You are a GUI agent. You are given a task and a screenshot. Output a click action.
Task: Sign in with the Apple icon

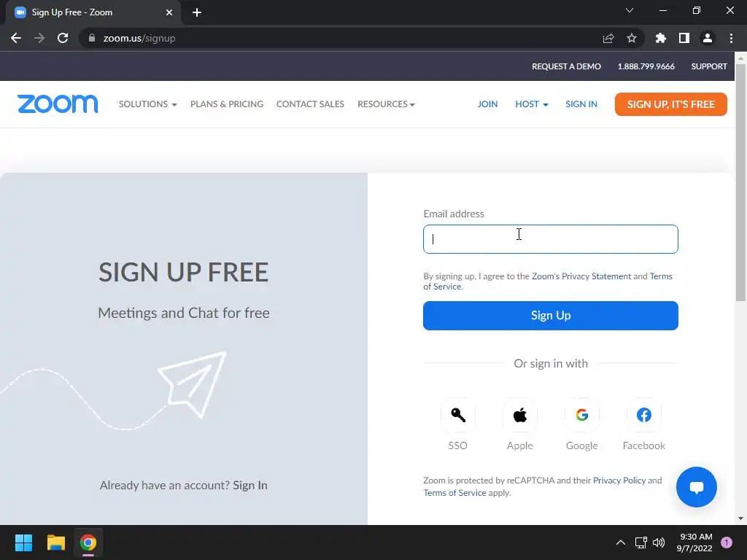[x=519, y=415]
